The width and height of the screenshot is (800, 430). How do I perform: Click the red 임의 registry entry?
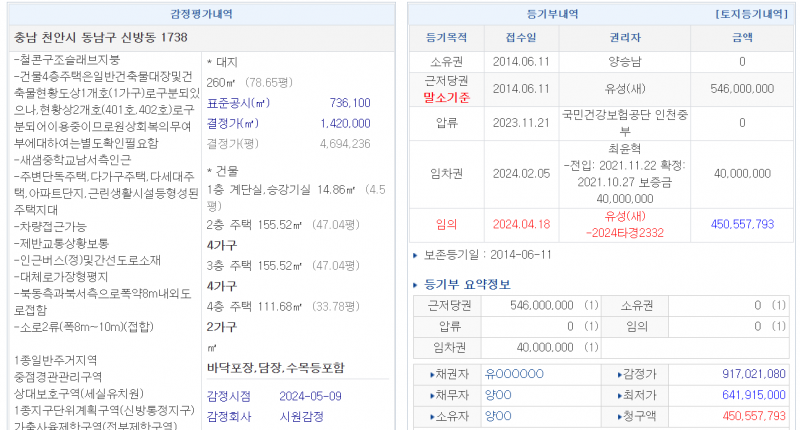(x=445, y=224)
